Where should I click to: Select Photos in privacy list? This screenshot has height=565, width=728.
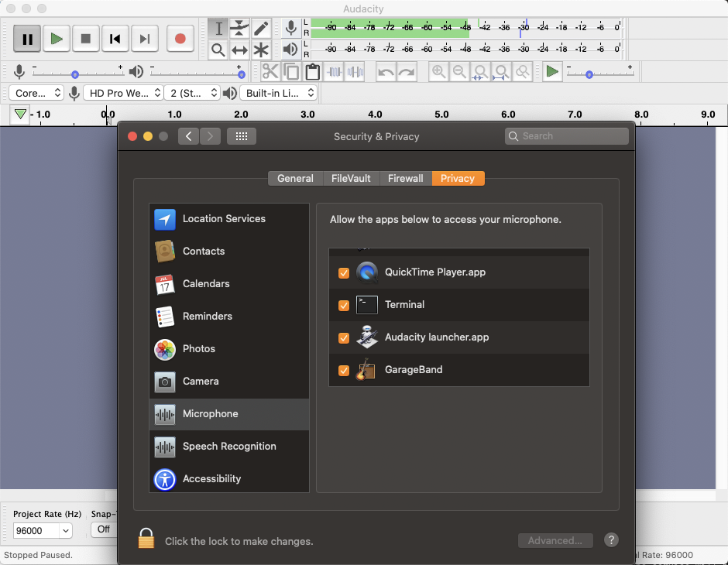[229, 349]
